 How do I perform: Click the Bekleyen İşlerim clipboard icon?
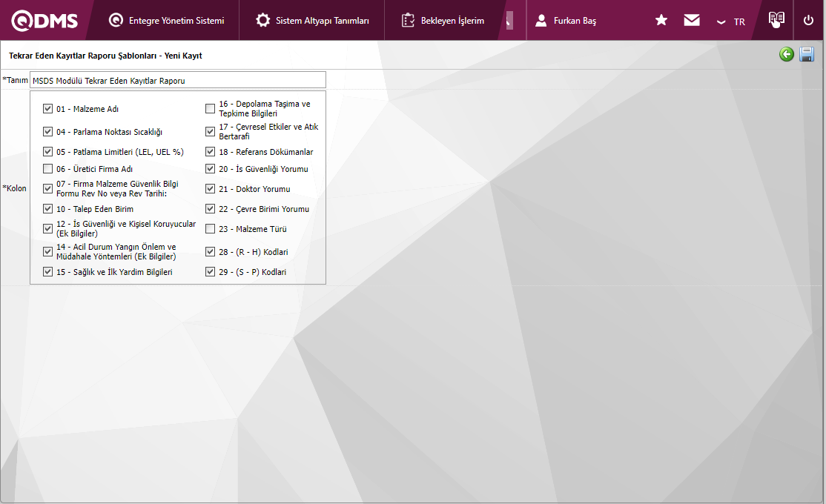pyautogui.click(x=408, y=21)
